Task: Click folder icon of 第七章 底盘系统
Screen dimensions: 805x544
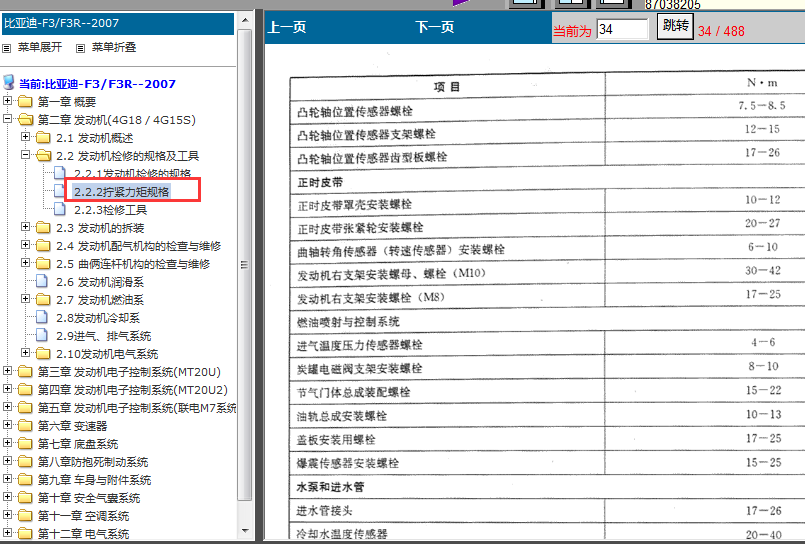Action: [25, 443]
